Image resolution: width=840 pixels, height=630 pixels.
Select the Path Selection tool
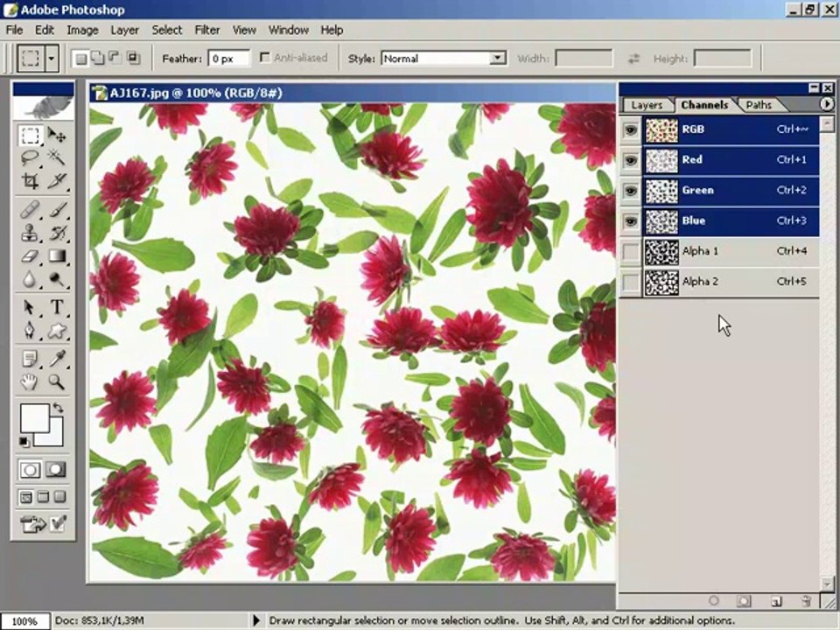pyautogui.click(x=30, y=307)
